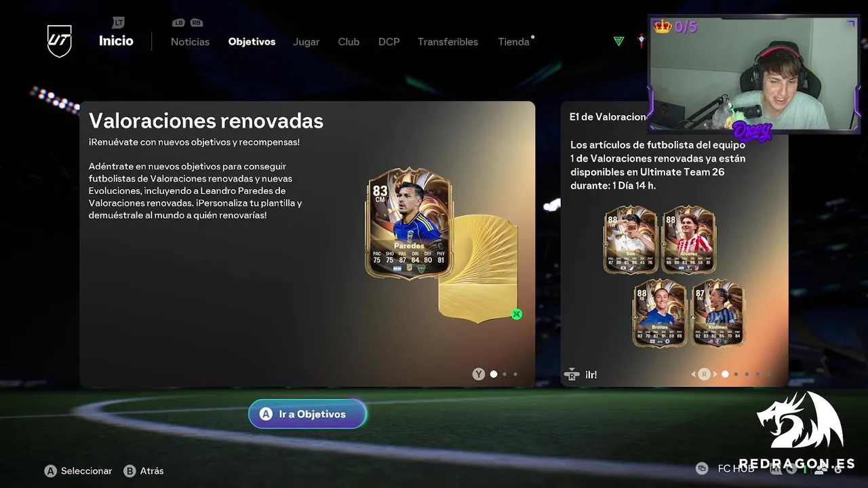The image size is (868, 488).
Task: Select the Objetivos tab
Action: coord(252,41)
